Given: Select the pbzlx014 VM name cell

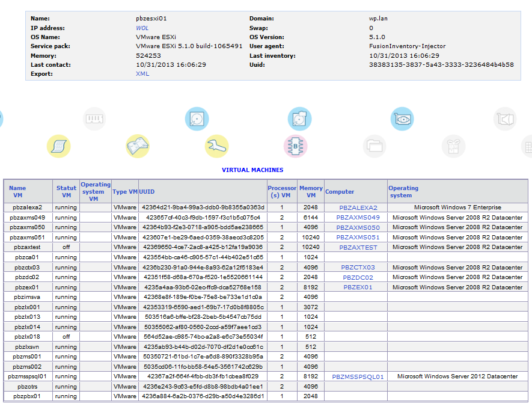Looking at the screenshot, I should click(27, 327).
